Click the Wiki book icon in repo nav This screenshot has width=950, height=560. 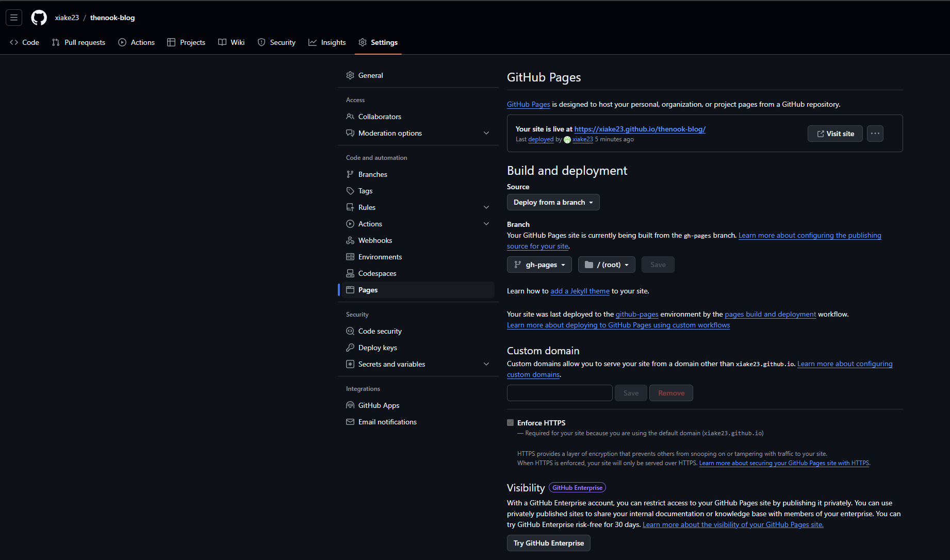pyautogui.click(x=222, y=42)
